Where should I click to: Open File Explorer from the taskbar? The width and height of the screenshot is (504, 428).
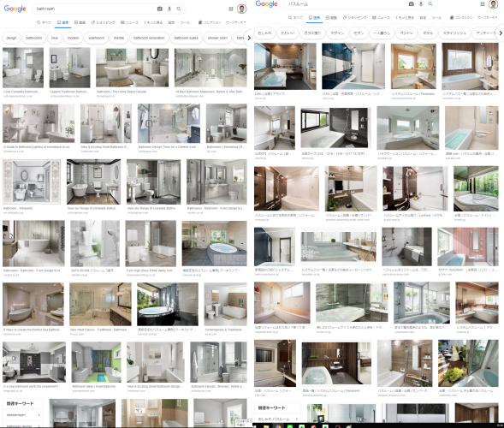pyautogui.click(x=266, y=426)
